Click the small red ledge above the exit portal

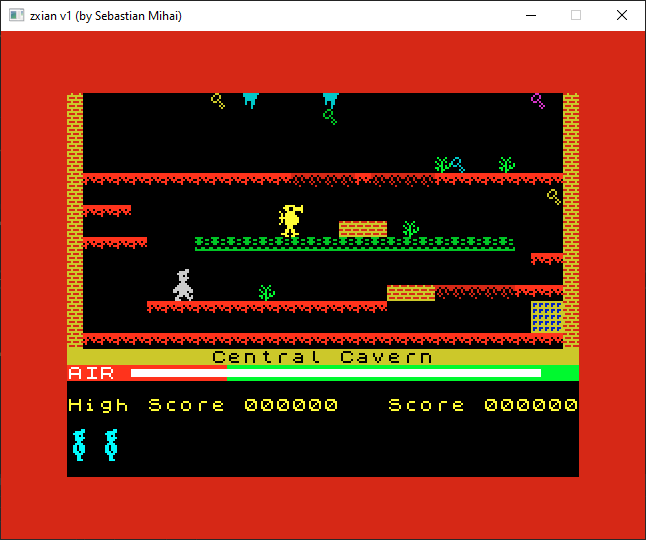547,258
